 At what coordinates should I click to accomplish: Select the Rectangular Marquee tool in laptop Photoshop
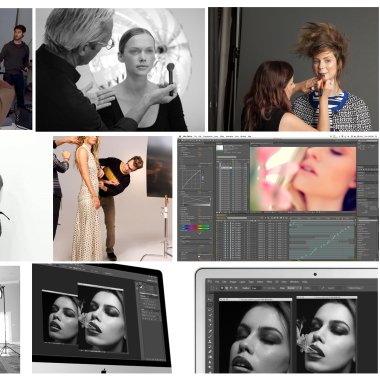tap(210, 304)
